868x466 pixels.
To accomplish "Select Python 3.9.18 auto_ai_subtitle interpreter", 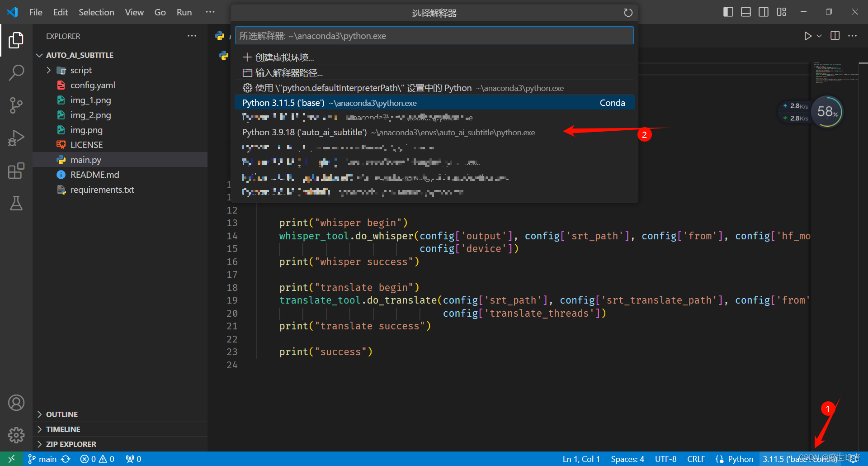I will pos(434,133).
